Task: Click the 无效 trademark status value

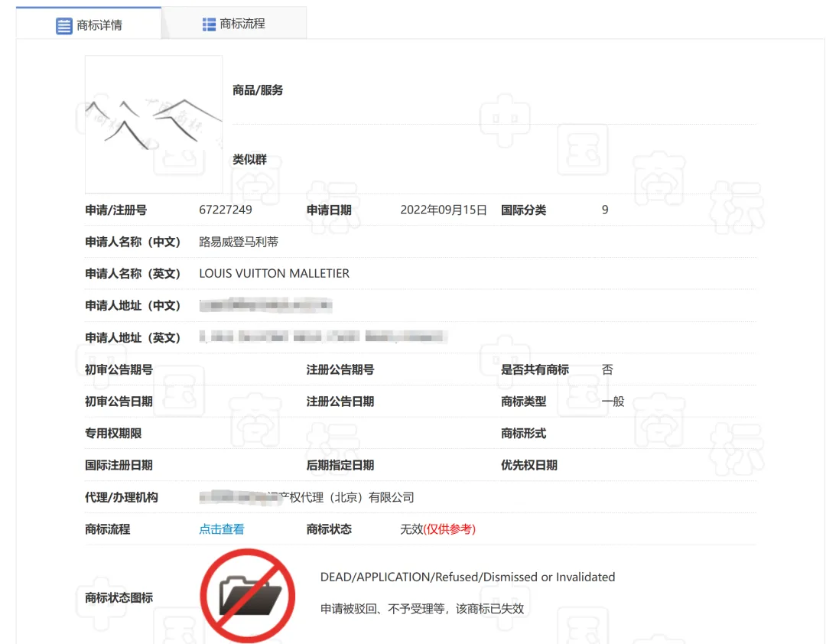Action: [411, 529]
